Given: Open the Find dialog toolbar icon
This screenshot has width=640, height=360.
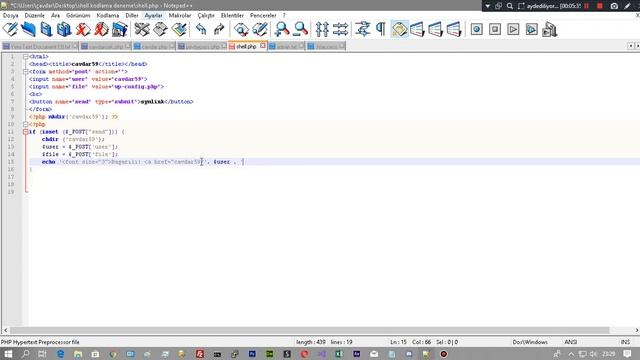Looking at the screenshot, I should point(241,29).
